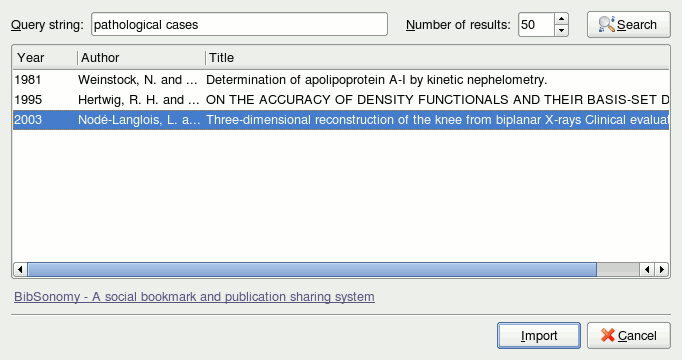Decrease number of results with down arrow
Image resolution: width=682 pixels, height=360 pixels.
coord(562,30)
